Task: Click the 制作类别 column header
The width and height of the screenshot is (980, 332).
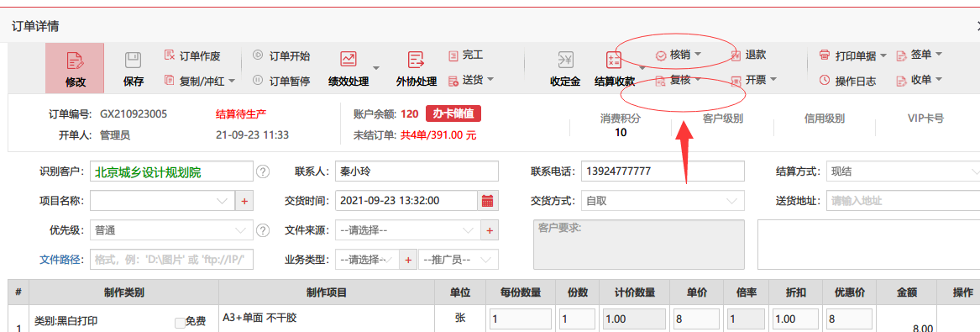Action: point(123,292)
